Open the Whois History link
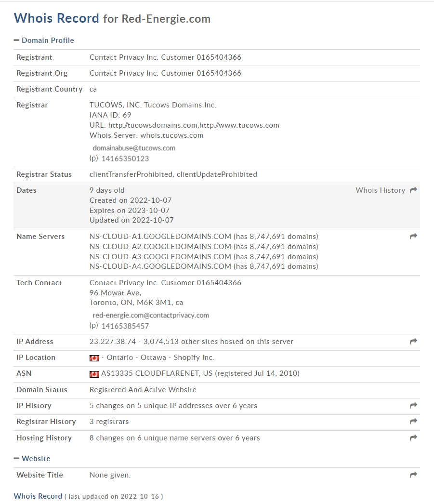 pyautogui.click(x=381, y=190)
